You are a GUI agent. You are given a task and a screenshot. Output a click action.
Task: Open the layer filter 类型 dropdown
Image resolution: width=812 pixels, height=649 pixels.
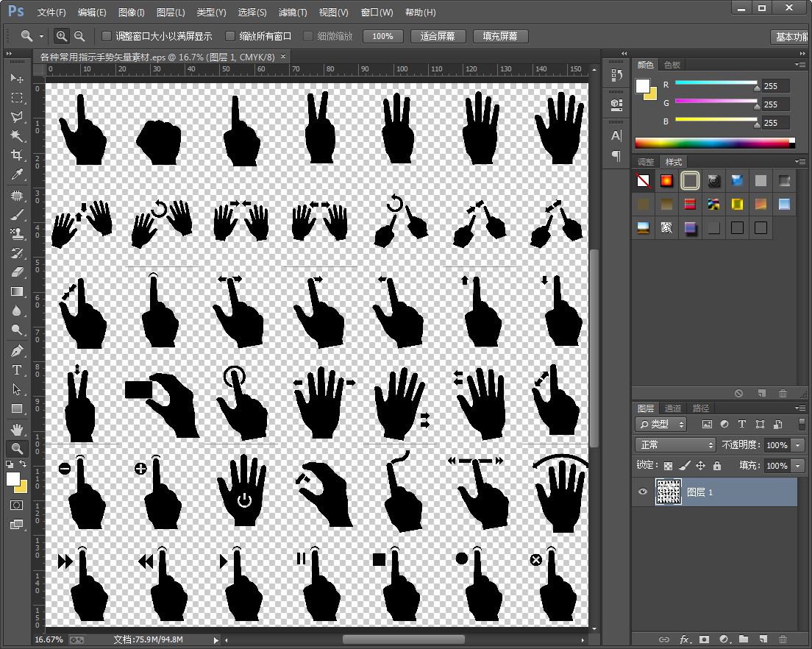(x=660, y=425)
